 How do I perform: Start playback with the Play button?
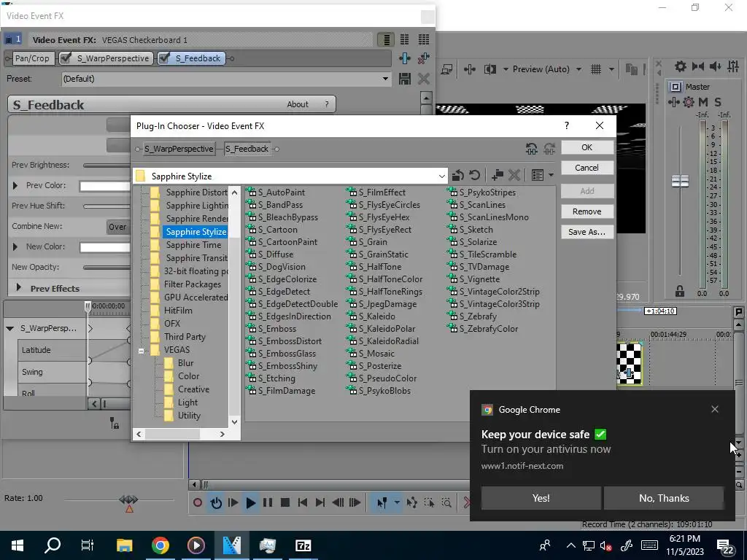(x=251, y=502)
